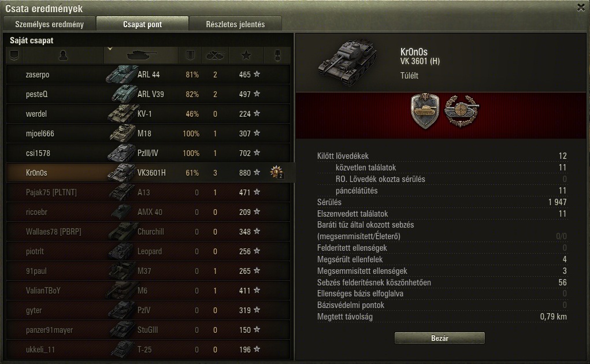This screenshot has height=364, width=590.
Task: Select Pajak75 [PLTNT] A13 row
Action: (x=149, y=192)
